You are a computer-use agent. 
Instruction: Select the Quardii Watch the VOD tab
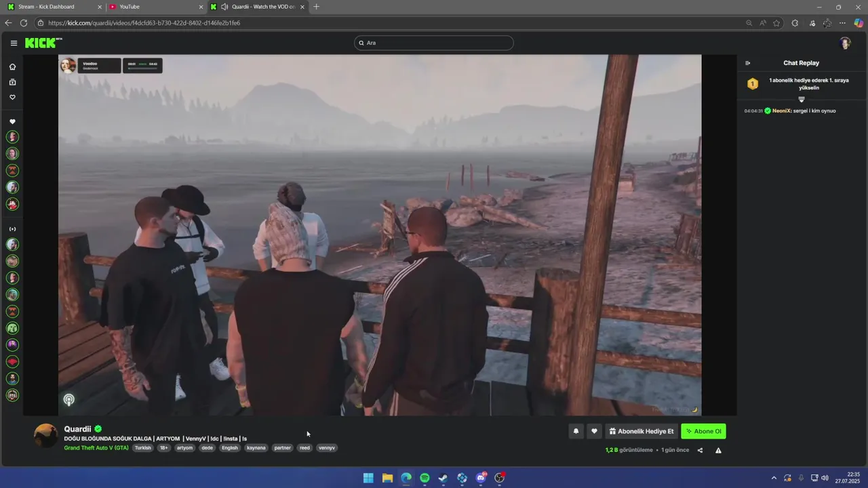tap(258, 7)
